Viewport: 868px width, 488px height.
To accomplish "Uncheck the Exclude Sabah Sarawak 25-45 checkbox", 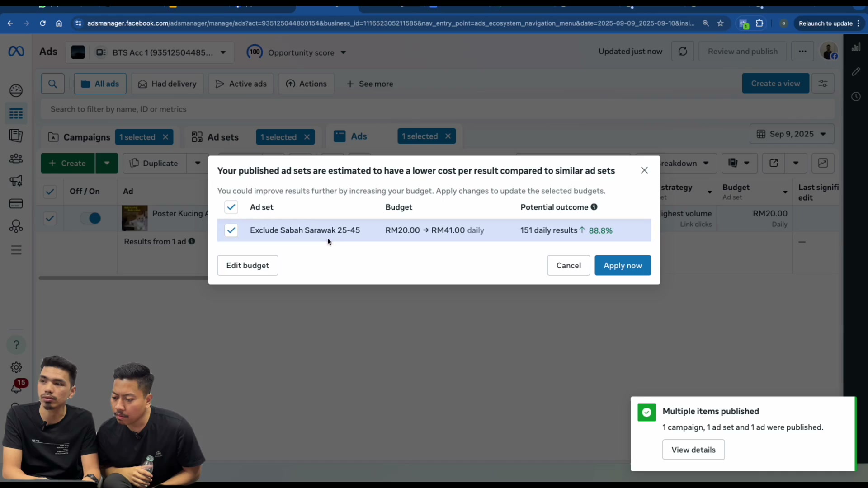I will point(231,230).
